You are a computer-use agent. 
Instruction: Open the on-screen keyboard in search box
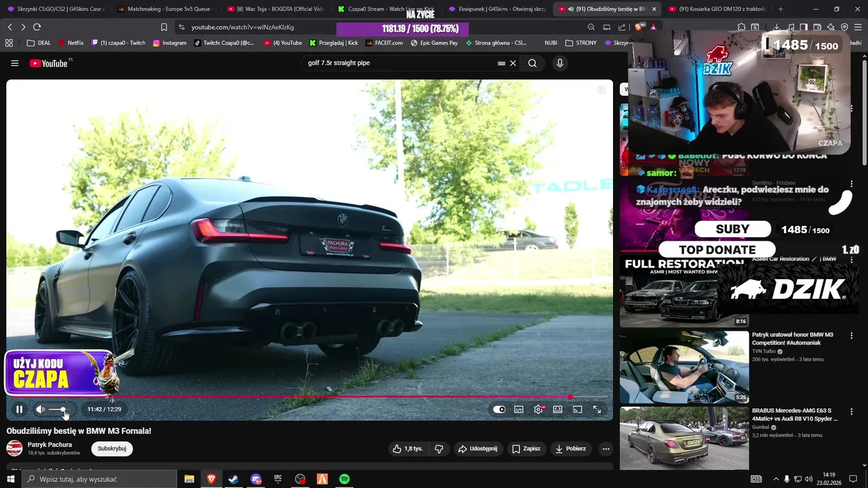tap(501, 63)
